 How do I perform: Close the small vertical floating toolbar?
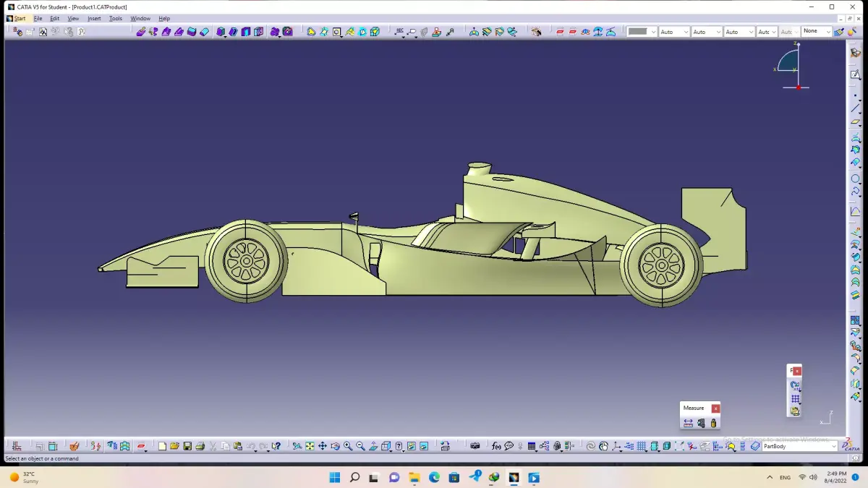797,371
